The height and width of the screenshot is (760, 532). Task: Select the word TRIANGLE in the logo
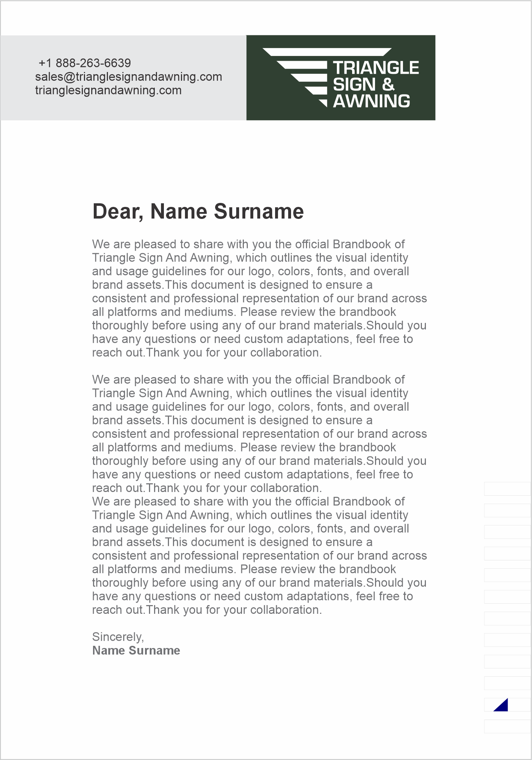[376, 68]
